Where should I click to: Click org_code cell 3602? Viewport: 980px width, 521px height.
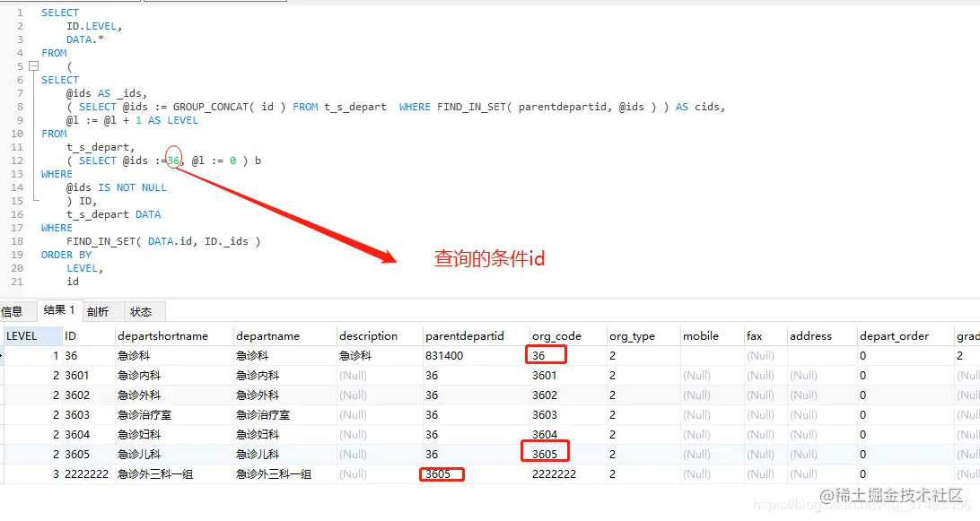click(x=567, y=395)
